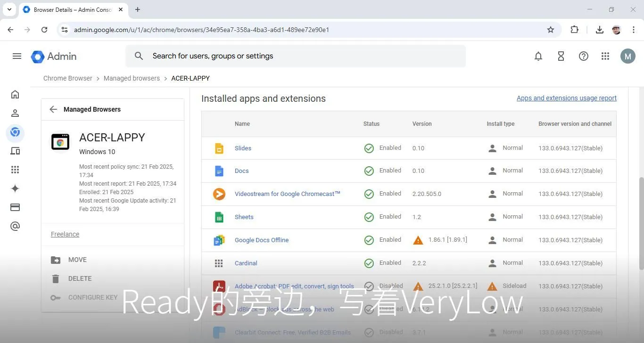Click the Slides app icon in the table

[x=219, y=148]
